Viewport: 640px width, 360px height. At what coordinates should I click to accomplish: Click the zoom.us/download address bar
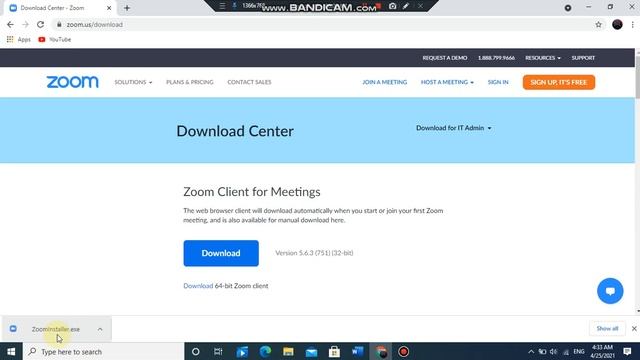322,24
